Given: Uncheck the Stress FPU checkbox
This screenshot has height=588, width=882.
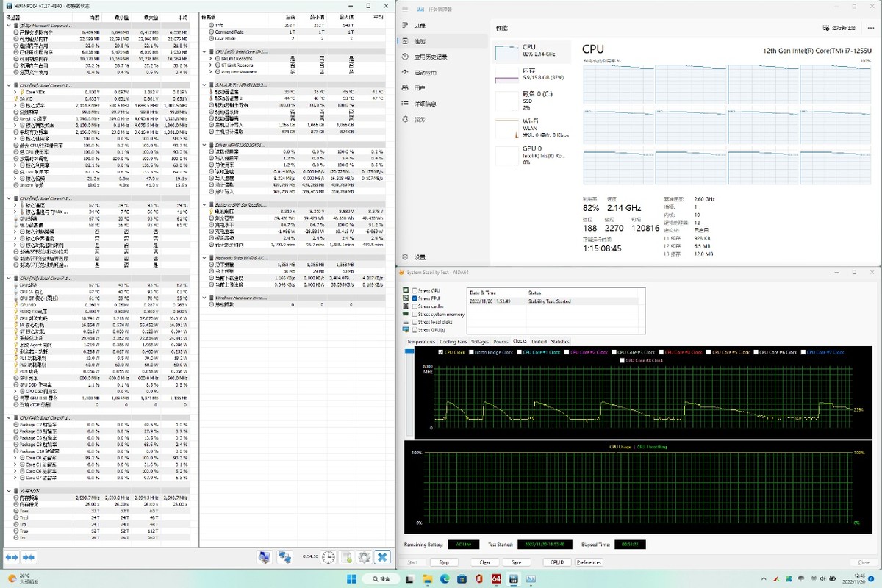Looking at the screenshot, I should coord(415,298).
